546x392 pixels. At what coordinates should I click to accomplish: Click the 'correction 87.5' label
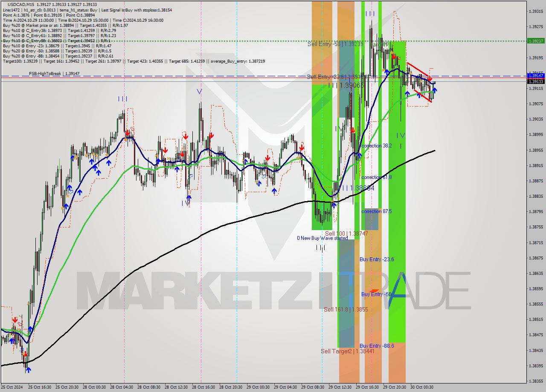coord(376,211)
